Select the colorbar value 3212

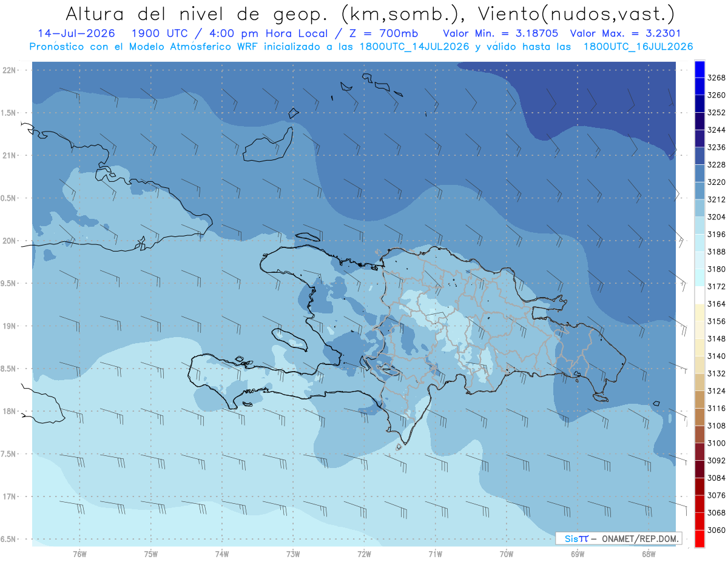[716, 199]
